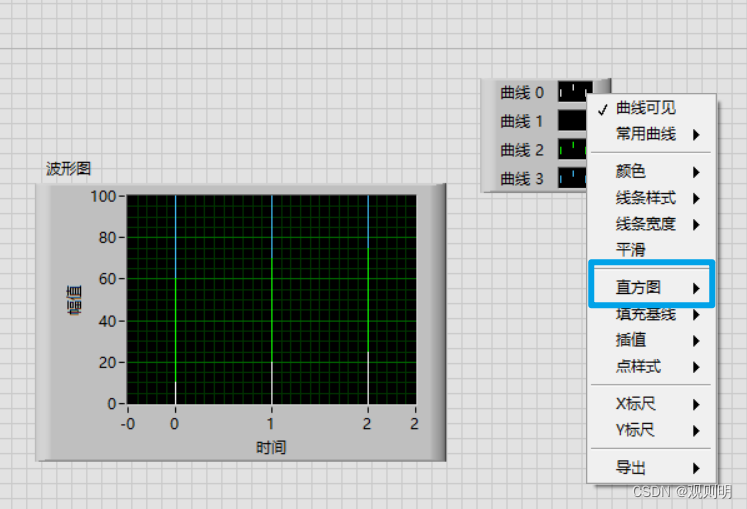Click the Y-axis value 20
The image size is (747, 509).
point(108,363)
